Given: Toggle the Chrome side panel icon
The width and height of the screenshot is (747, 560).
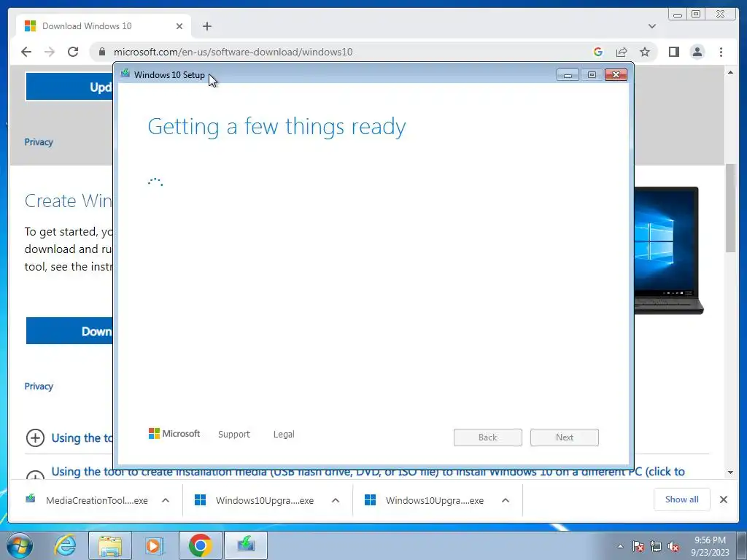Looking at the screenshot, I should pos(673,52).
